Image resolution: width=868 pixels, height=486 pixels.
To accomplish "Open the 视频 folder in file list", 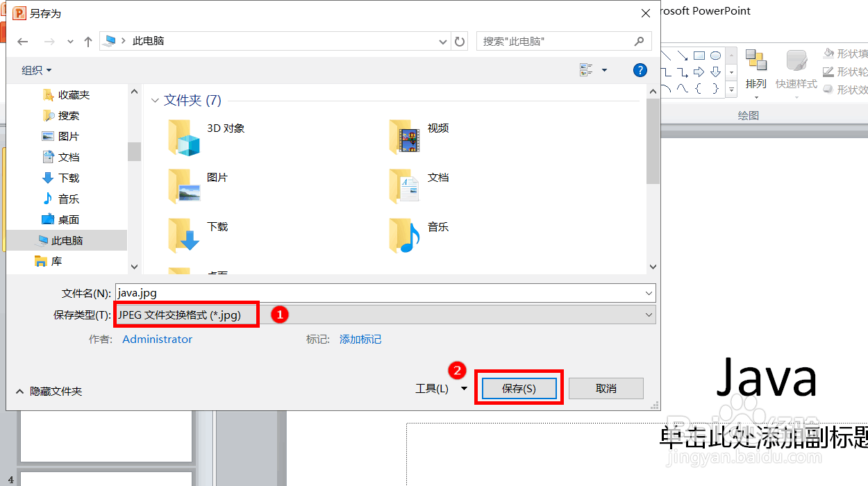I will point(419,136).
